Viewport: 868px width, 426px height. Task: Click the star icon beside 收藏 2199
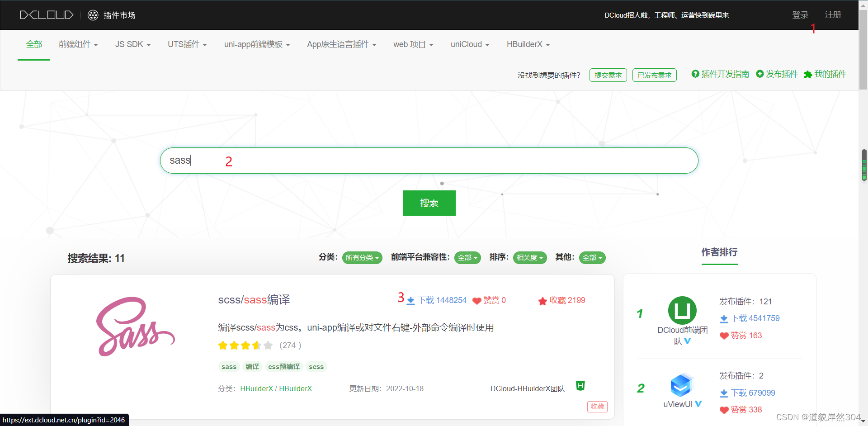pyautogui.click(x=542, y=301)
